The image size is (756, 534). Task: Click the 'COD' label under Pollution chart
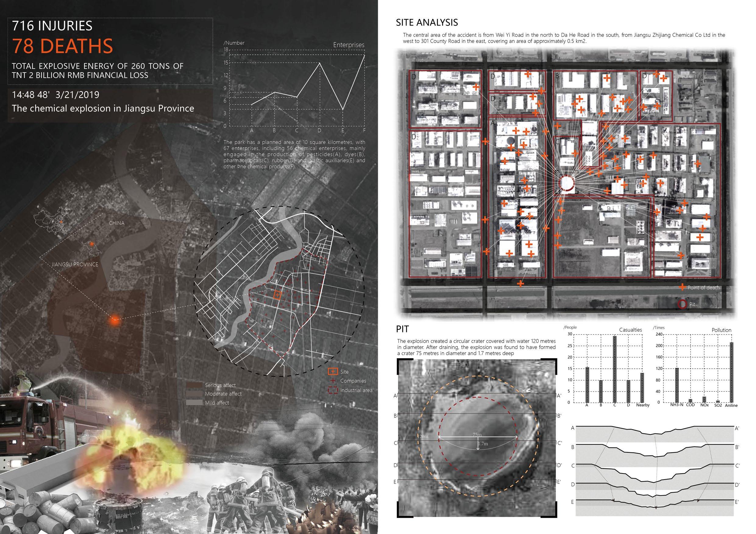tap(690, 405)
